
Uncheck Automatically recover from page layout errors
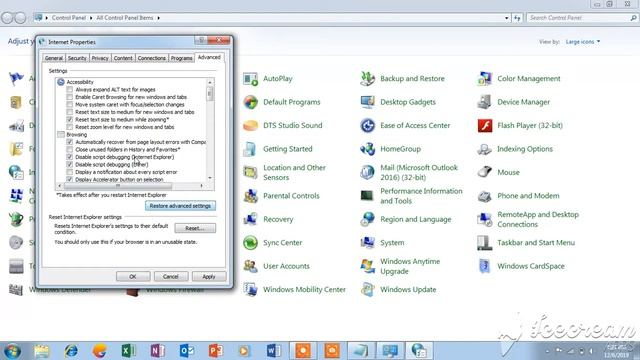click(70, 142)
